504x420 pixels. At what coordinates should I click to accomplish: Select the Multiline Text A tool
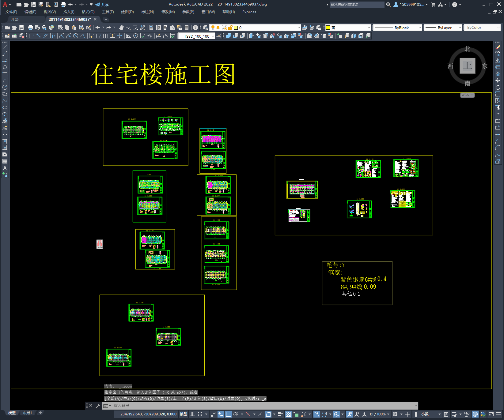click(5, 168)
